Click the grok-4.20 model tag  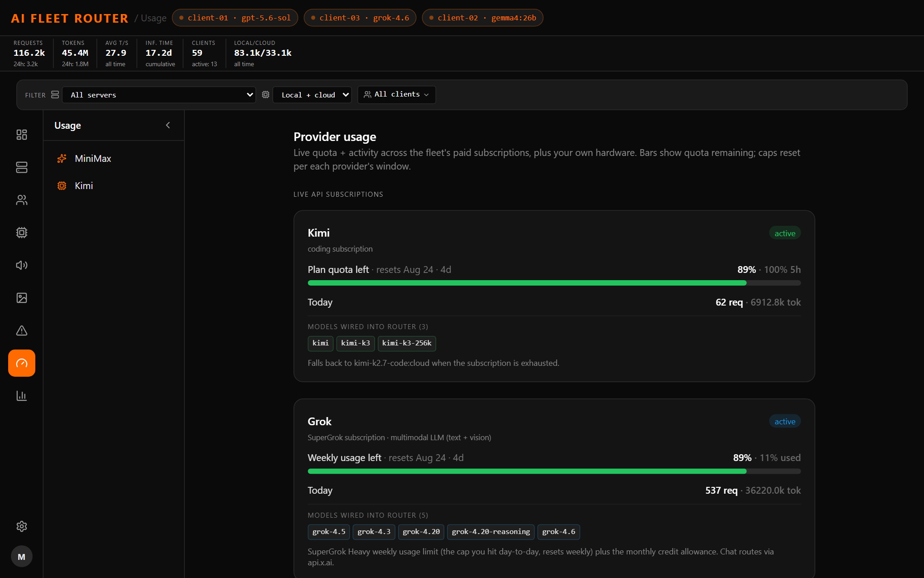(x=421, y=532)
